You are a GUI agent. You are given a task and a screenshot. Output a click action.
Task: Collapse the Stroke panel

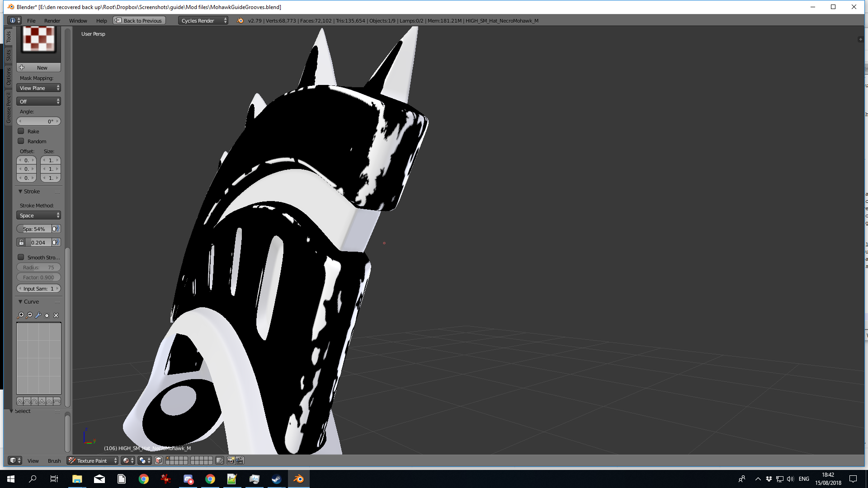click(x=20, y=192)
